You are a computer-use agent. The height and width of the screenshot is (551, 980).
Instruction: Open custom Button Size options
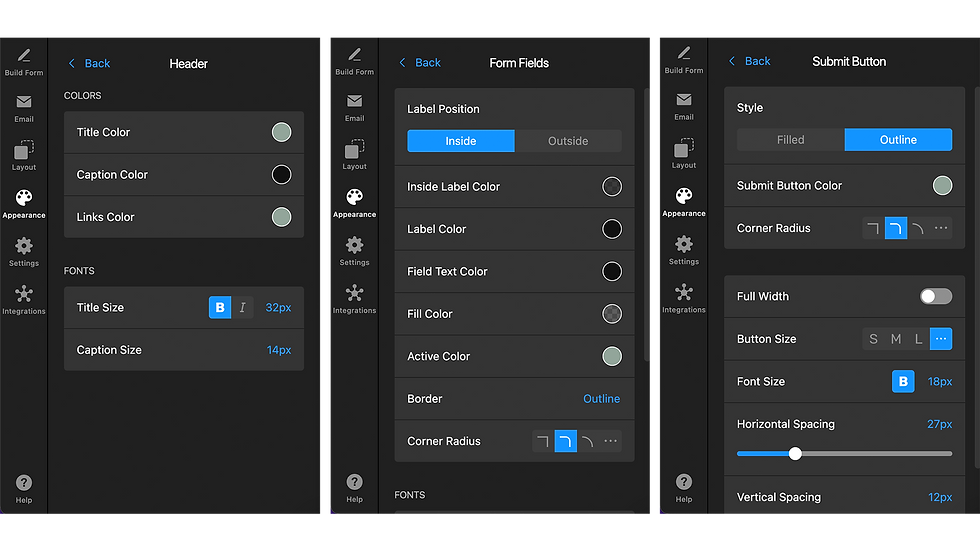941,339
